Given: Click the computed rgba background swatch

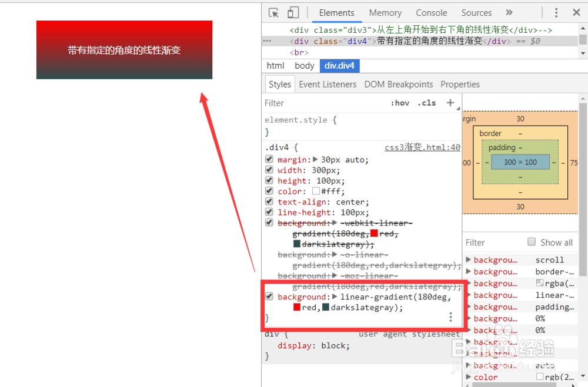Looking at the screenshot, I should [x=540, y=283].
